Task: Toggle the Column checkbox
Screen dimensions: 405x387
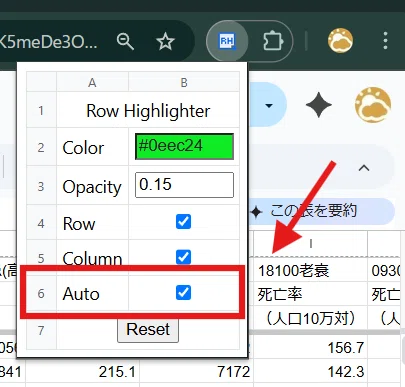Action: 183,257
